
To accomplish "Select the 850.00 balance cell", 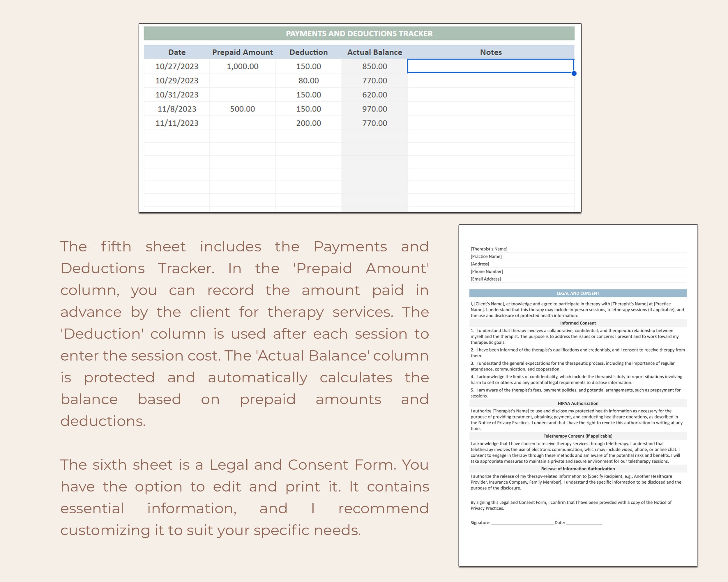I will coord(374,66).
